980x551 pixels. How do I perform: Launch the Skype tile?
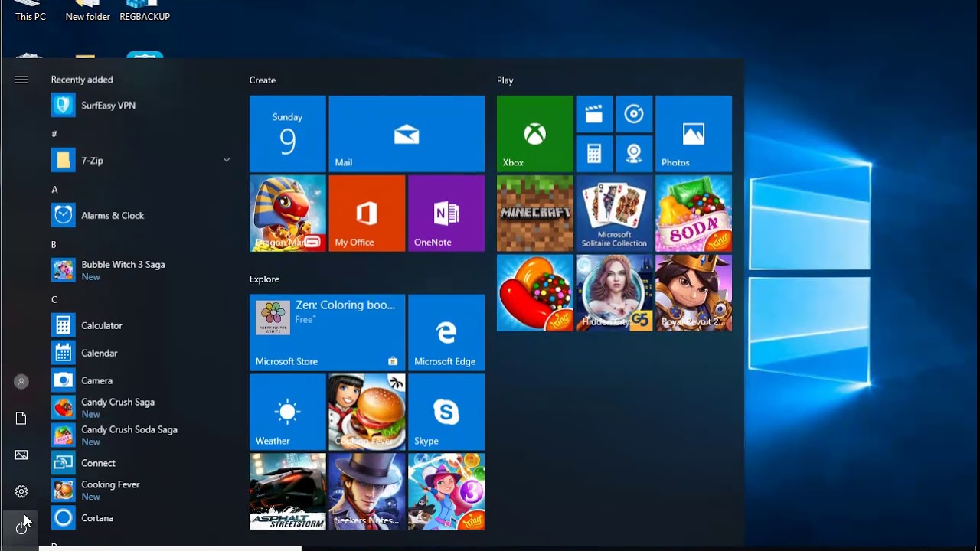coord(446,412)
